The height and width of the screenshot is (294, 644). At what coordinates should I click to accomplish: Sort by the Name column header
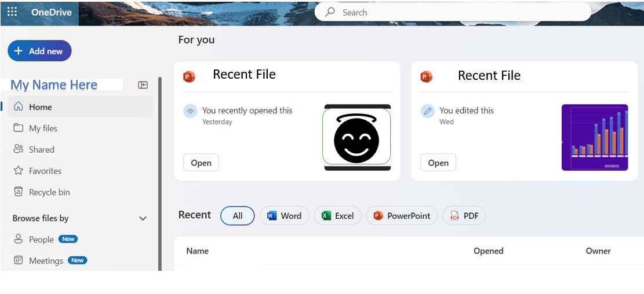click(198, 251)
